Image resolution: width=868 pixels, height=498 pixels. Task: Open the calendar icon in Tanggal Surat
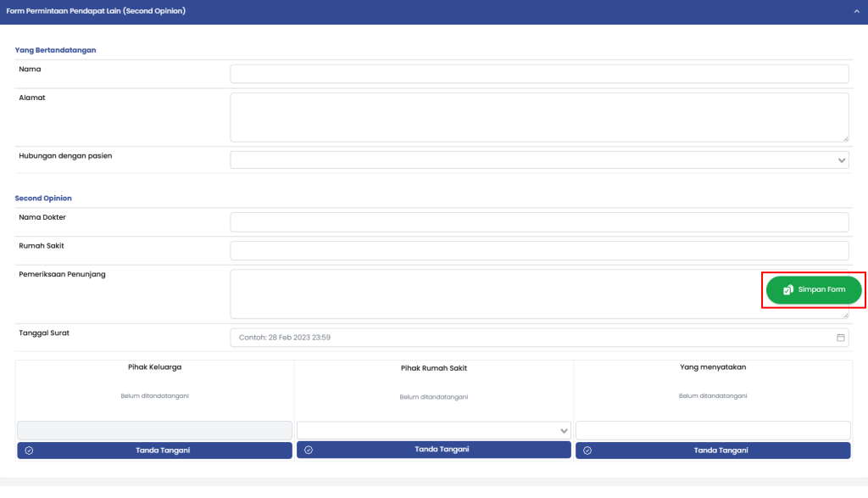click(841, 337)
